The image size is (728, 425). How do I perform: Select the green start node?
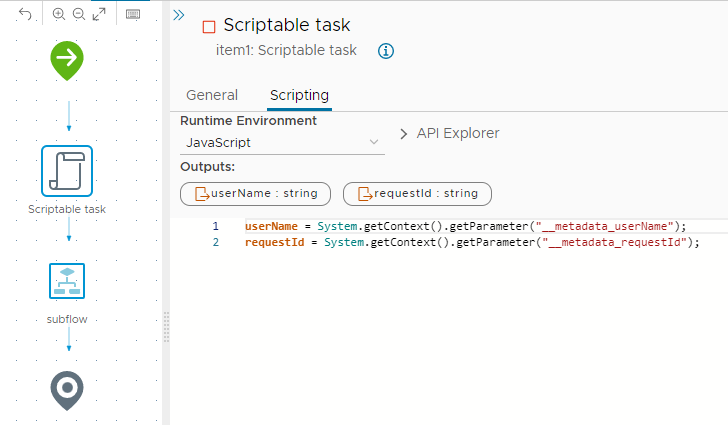point(67,60)
